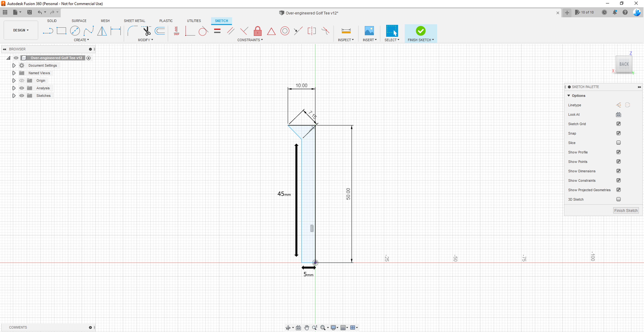This screenshot has height=332, width=644.
Task: Activate the Fillet sketch tool
Action: [x=132, y=31]
